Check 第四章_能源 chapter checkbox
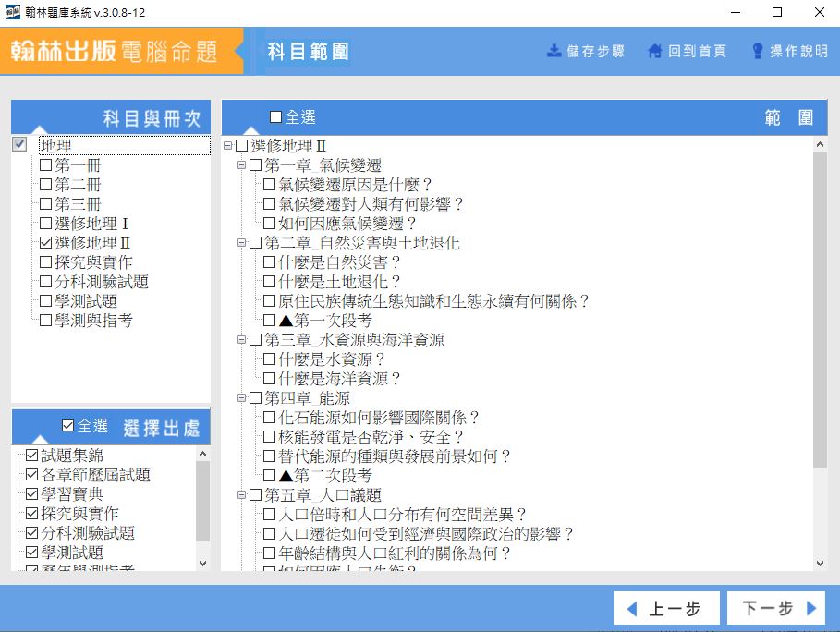Image resolution: width=840 pixels, height=632 pixels. click(256, 398)
